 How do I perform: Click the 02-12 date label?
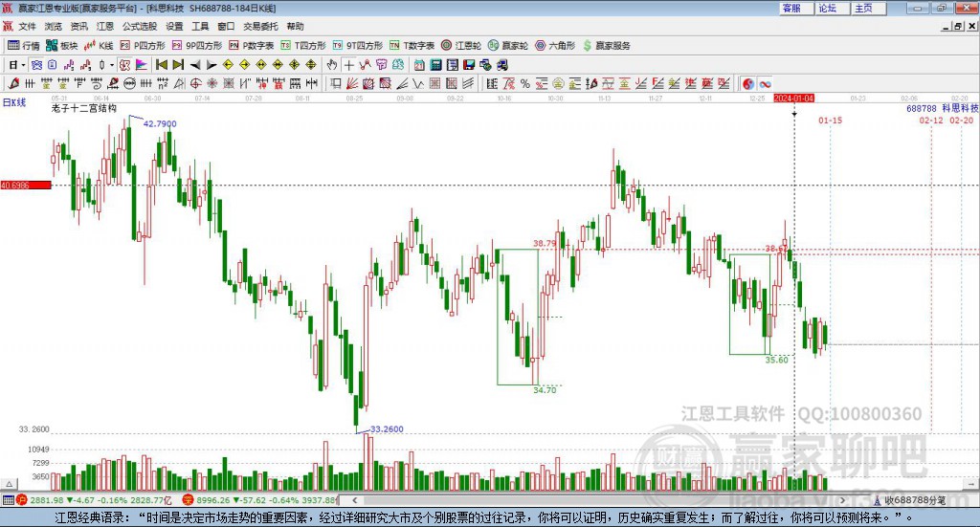[x=930, y=121]
